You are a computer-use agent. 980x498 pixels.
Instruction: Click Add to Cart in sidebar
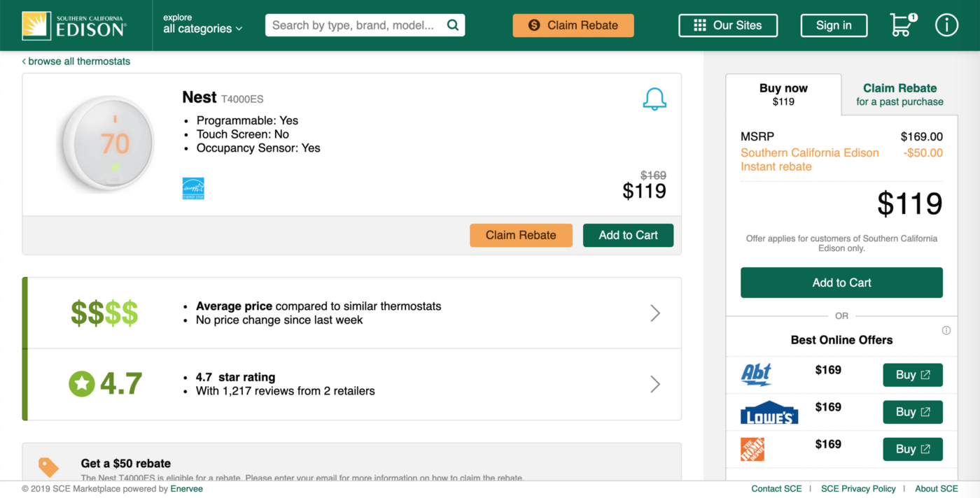click(841, 283)
